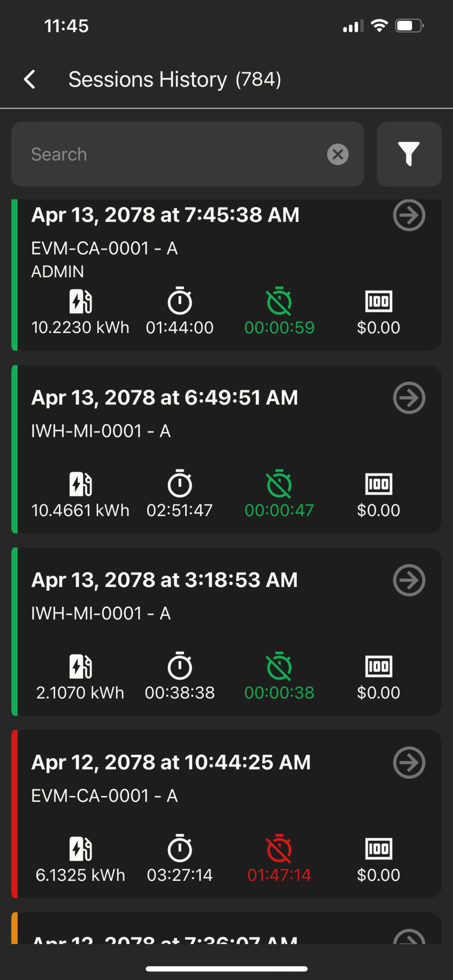Open details arrow for 6:49:51 AM session

click(409, 398)
